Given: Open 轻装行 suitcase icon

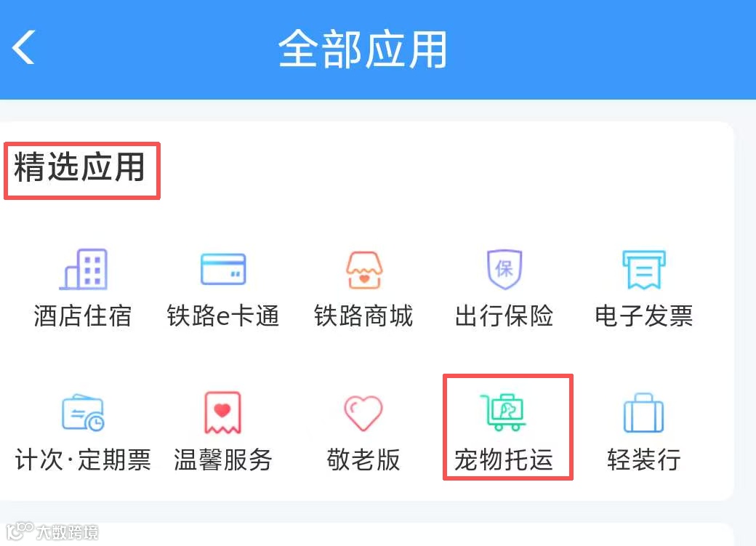Looking at the screenshot, I should pyautogui.click(x=643, y=413).
